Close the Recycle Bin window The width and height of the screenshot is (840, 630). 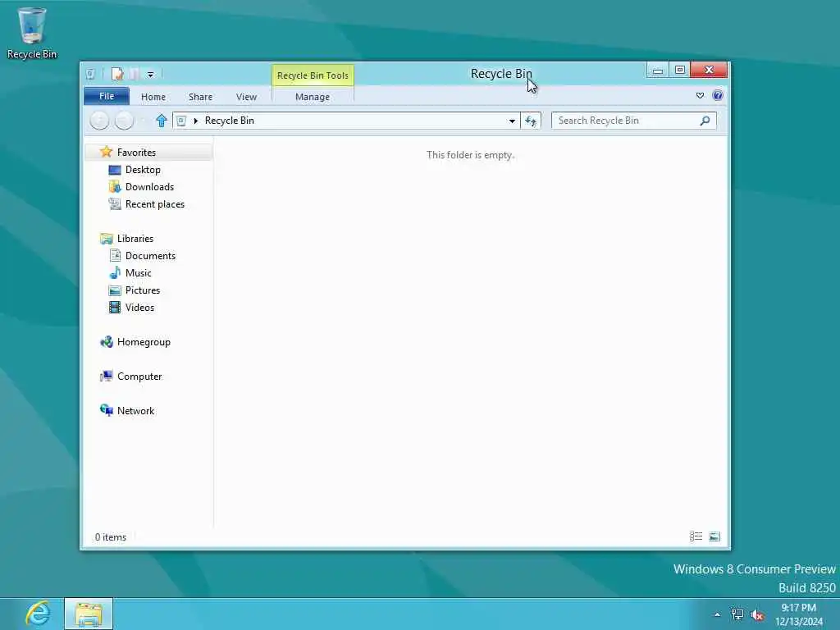tap(709, 71)
